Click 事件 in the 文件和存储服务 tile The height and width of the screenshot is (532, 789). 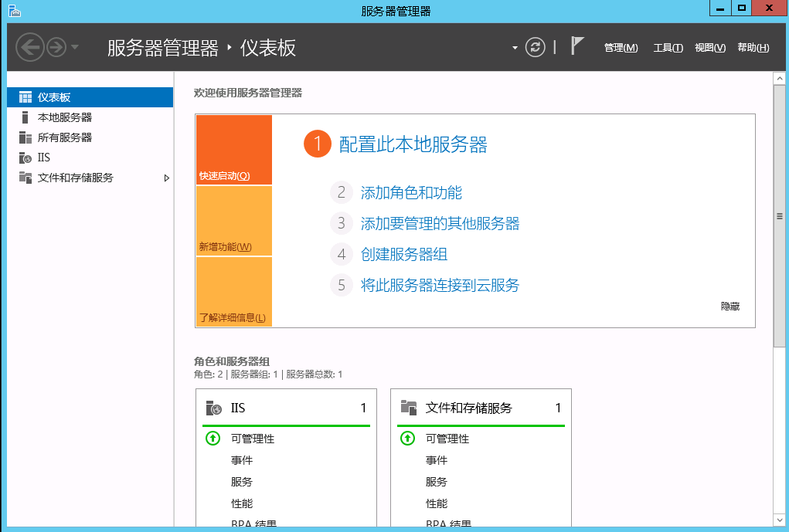coord(437,460)
